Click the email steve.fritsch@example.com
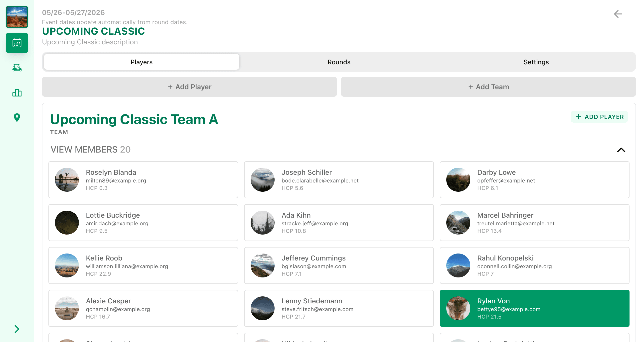Screen dimensions: 644x342 pos(318,309)
